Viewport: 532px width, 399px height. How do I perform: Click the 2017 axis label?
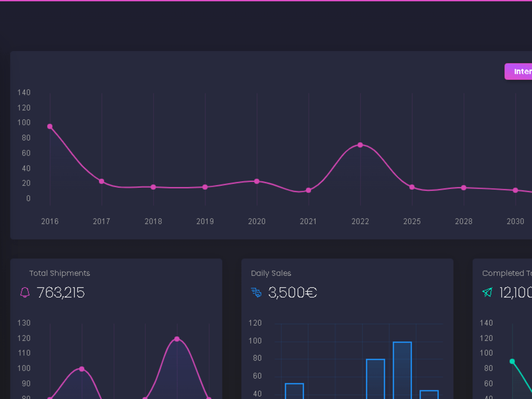101,221
